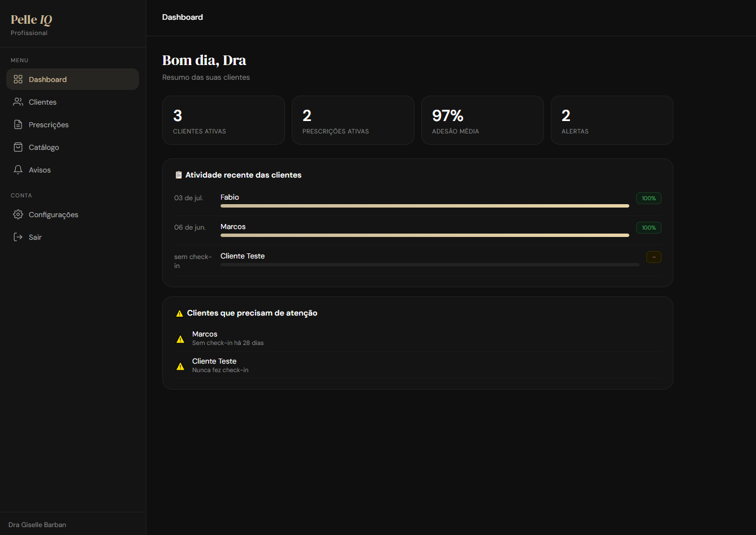Viewport: 756px width, 535px height.
Task: Click '03 de jul.' date
Action: [x=188, y=198]
